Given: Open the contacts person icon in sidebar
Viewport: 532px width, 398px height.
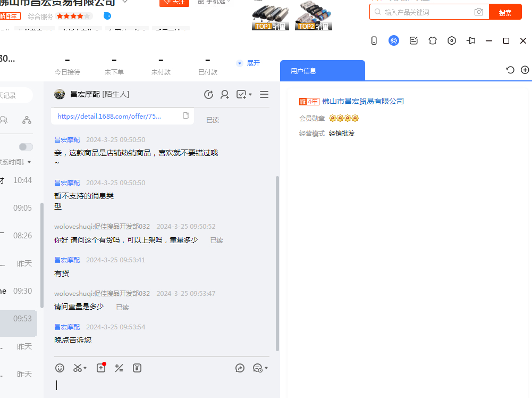Looking at the screenshot, I should [4, 120].
